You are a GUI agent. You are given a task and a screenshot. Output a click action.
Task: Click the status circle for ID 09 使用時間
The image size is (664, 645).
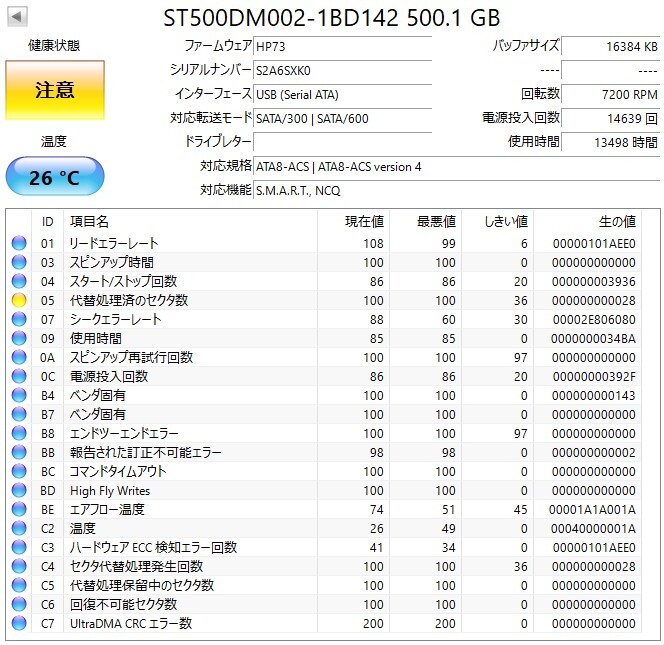[19, 338]
